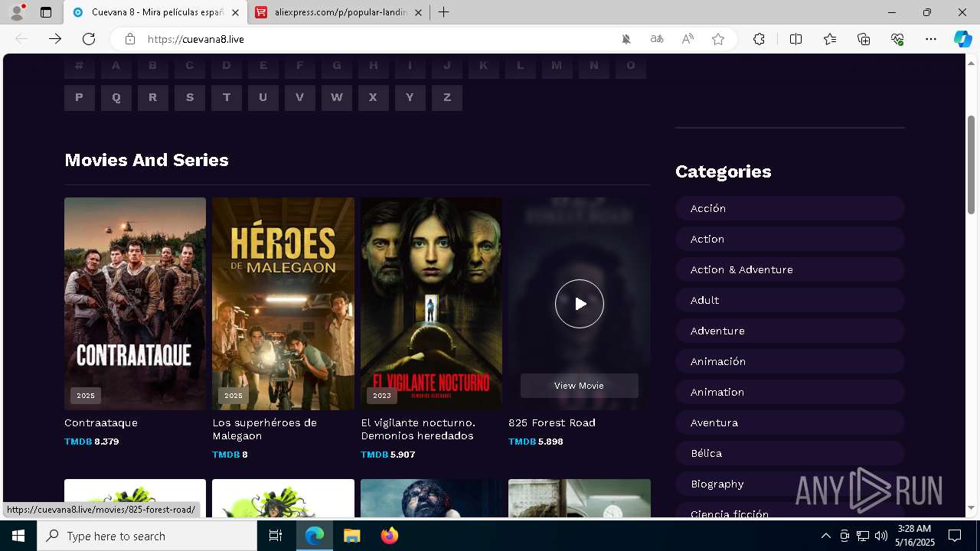The width and height of the screenshot is (980, 551).
Task: Close the aliexpress tab
Action: pos(418,12)
